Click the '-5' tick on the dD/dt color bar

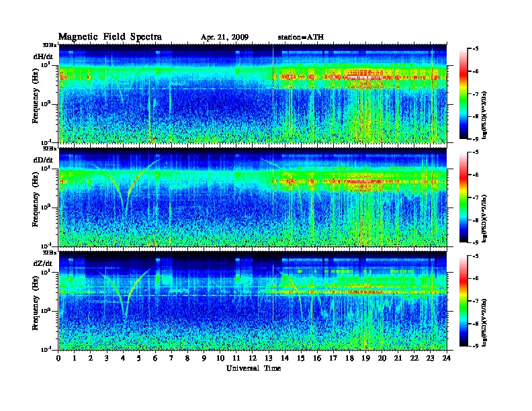point(476,152)
